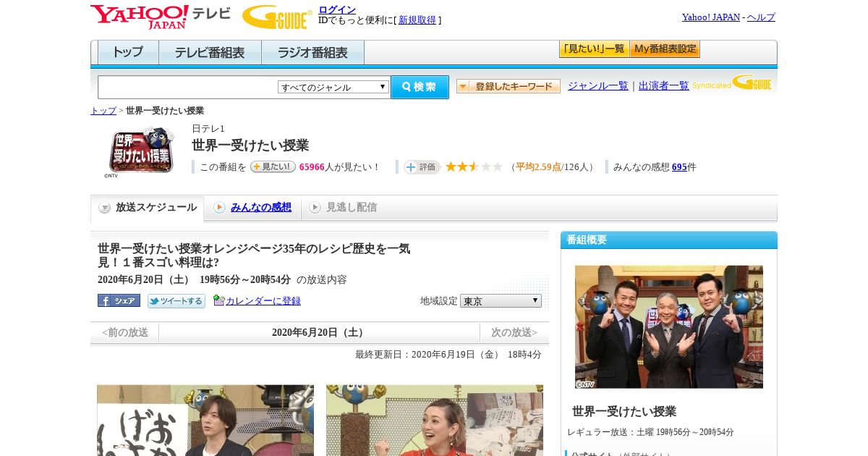This screenshot has height=456, width=868.
Task: Click the broadcast time 19時56分～20時54分 text
Action: pos(245,280)
